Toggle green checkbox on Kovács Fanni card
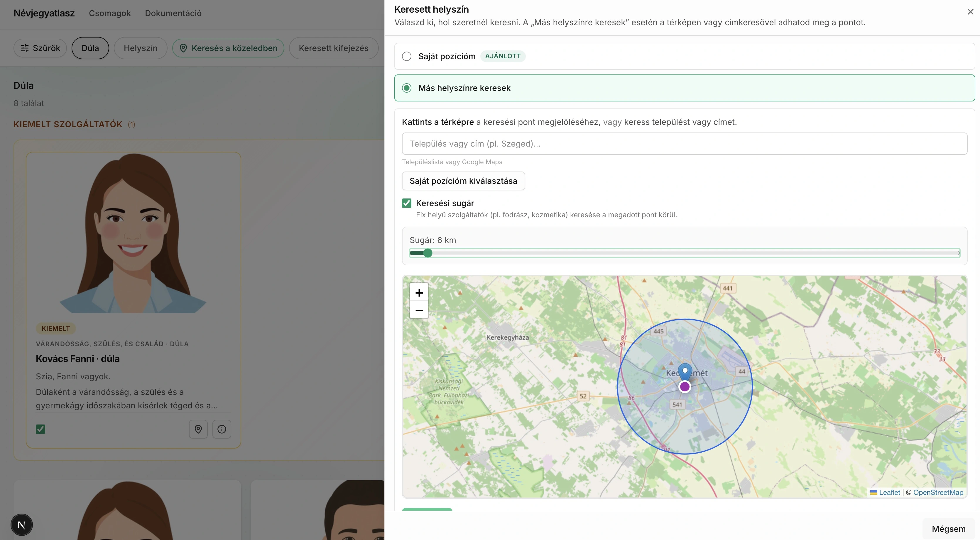 pyautogui.click(x=40, y=429)
